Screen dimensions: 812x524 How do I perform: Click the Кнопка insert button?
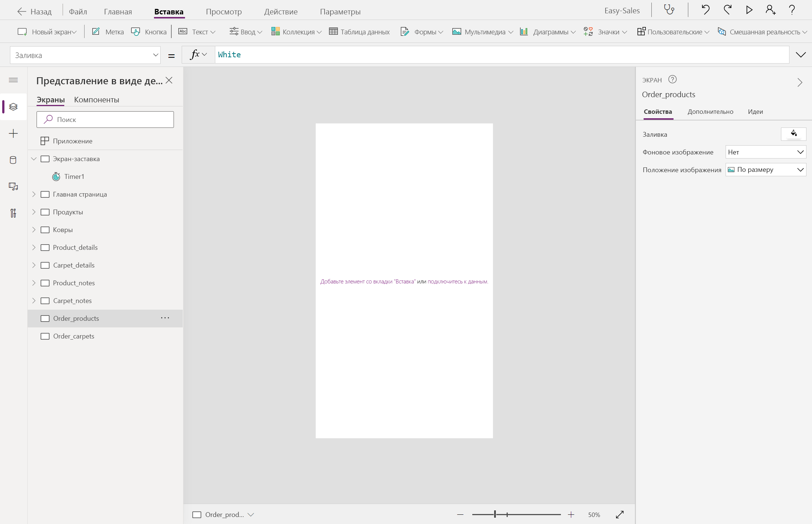pos(149,32)
